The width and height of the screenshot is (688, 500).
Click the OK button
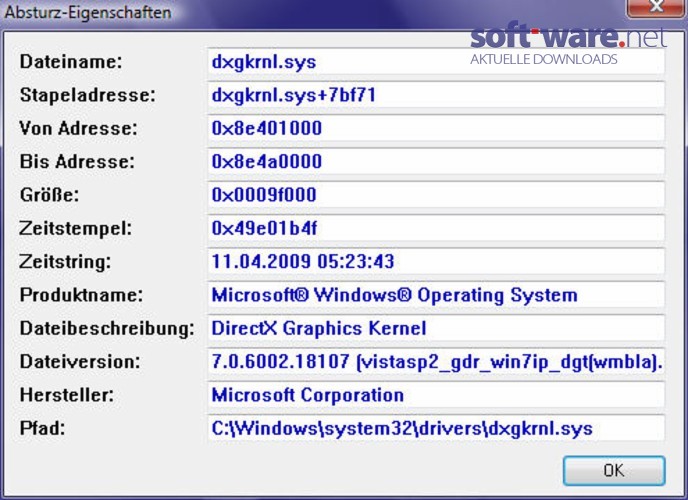(614, 471)
